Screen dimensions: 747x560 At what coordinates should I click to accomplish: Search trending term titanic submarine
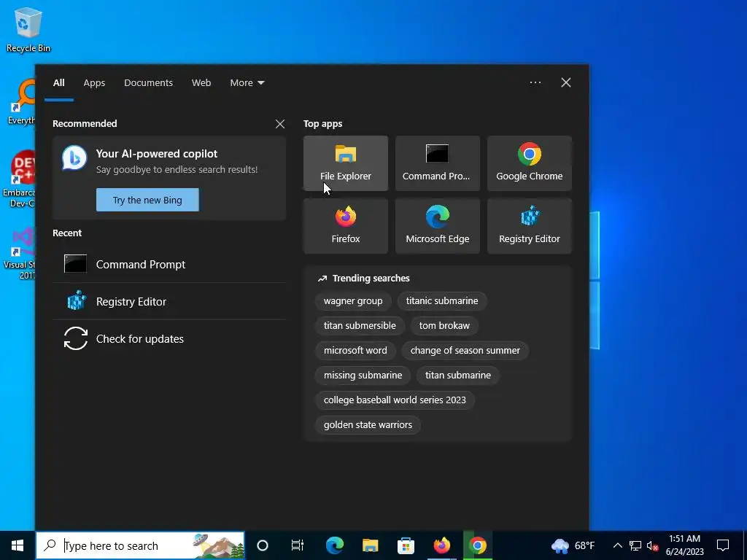(442, 301)
